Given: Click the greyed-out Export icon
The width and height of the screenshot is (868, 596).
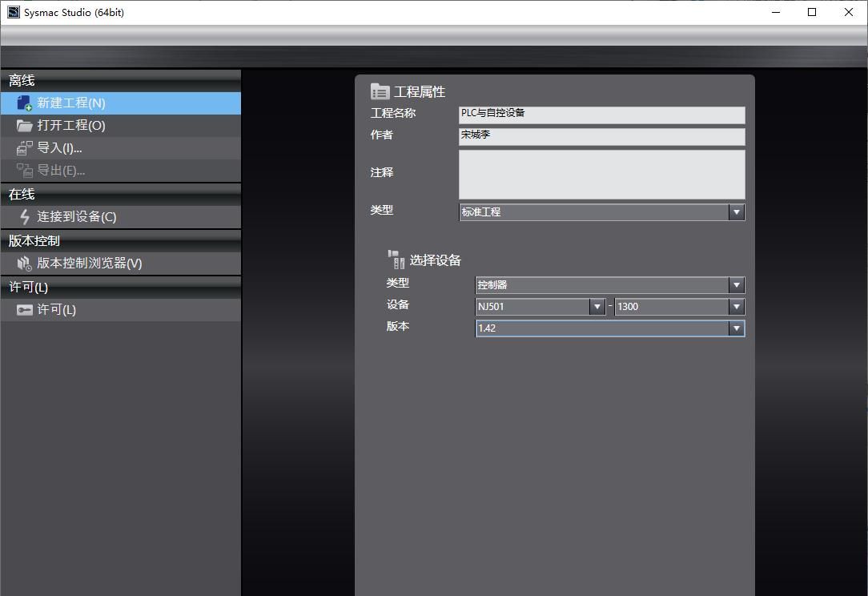Looking at the screenshot, I should tap(24, 171).
